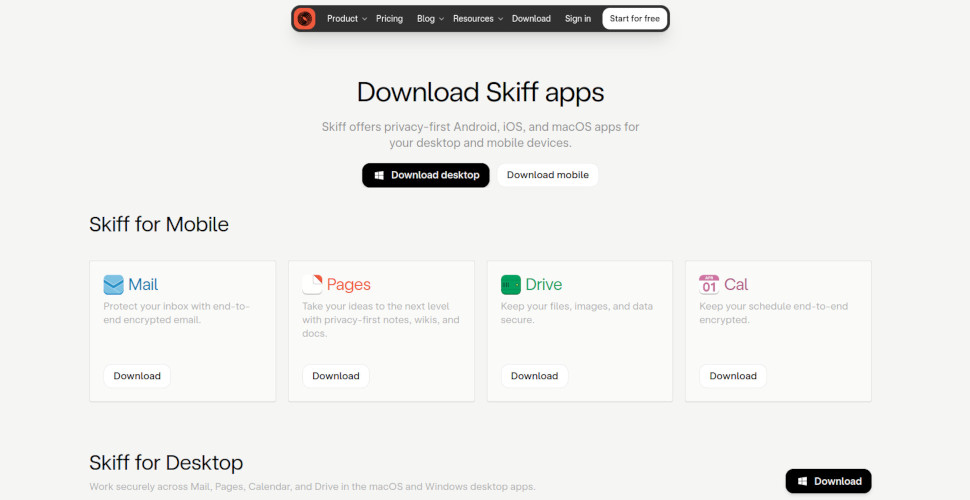Click the Drive card title
This screenshot has width=970, height=500.
coord(544,285)
